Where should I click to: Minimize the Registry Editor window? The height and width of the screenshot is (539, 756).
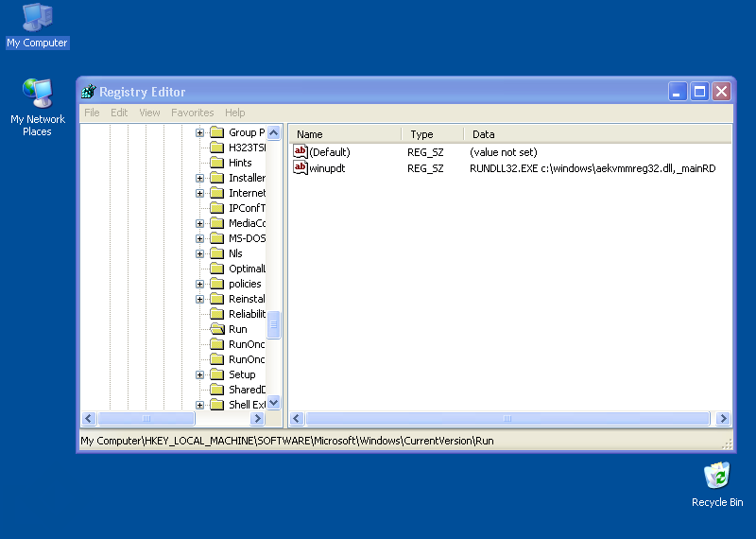click(x=677, y=91)
